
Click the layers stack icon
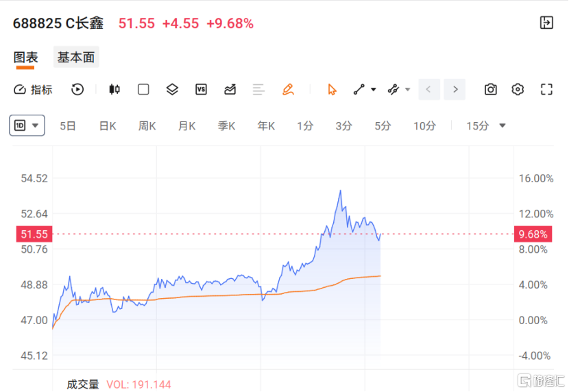172,89
